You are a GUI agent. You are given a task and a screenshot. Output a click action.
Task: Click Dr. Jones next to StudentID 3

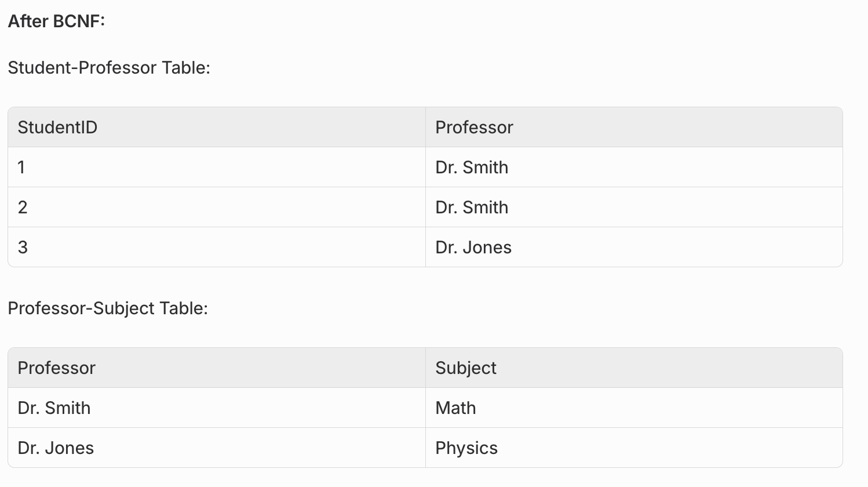473,248
